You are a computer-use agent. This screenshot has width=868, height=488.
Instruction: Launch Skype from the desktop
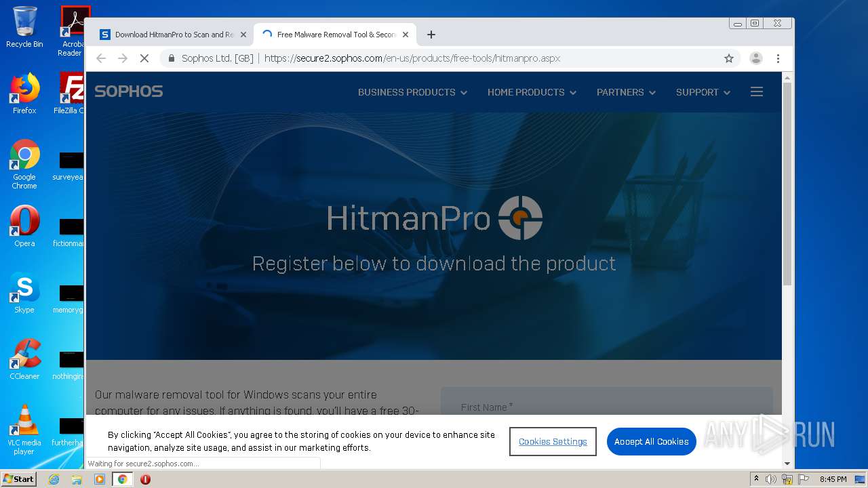point(24,293)
